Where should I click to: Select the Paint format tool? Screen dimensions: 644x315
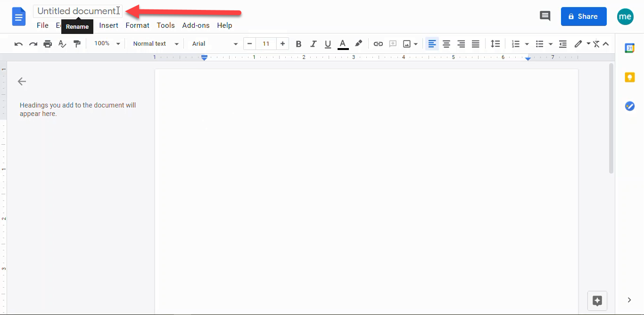click(x=77, y=43)
